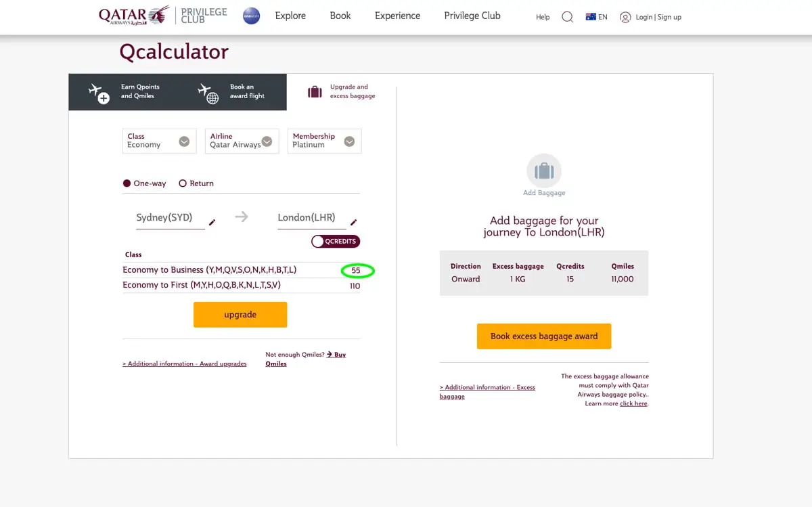The height and width of the screenshot is (507, 812).
Task: Select the Return radio button
Action: tap(183, 183)
